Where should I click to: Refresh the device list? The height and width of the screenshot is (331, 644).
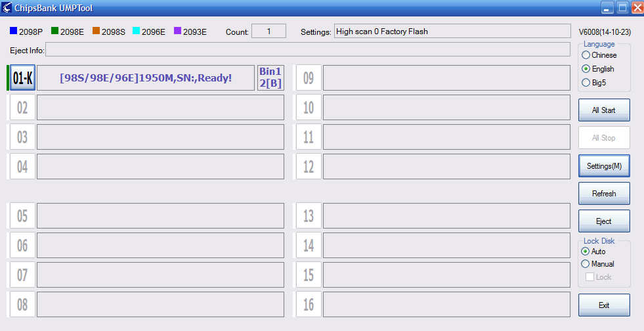coord(604,194)
